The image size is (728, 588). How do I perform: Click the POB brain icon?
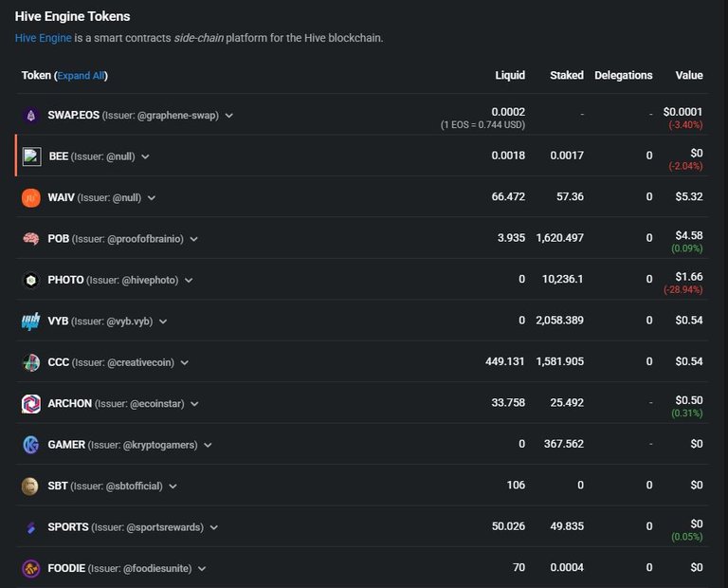pos(31,239)
